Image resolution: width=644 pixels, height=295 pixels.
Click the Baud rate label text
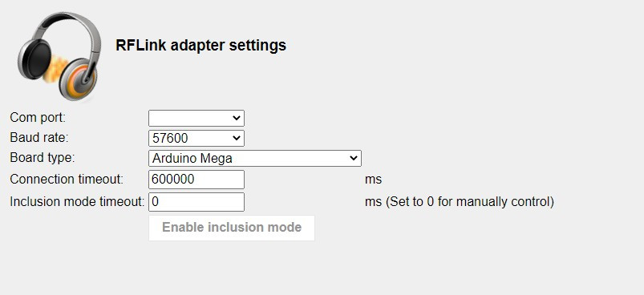pyautogui.click(x=39, y=138)
